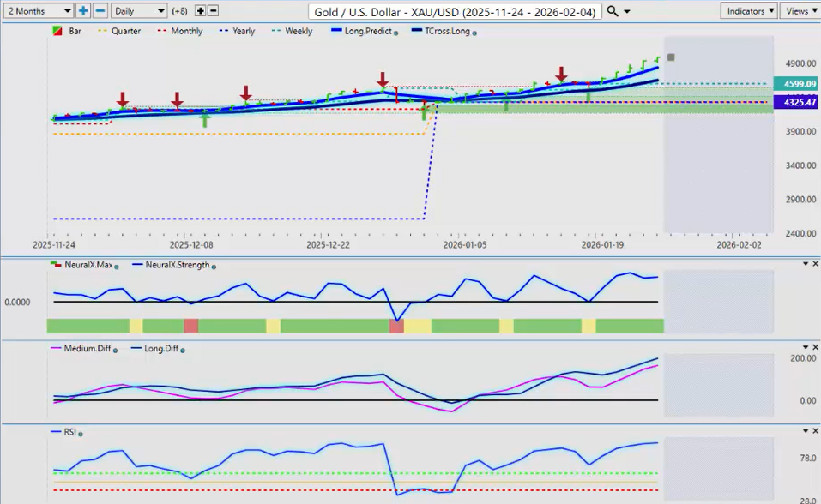Click the red-green Bar color swatch
This screenshot has height=504, width=821.
pos(58,32)
